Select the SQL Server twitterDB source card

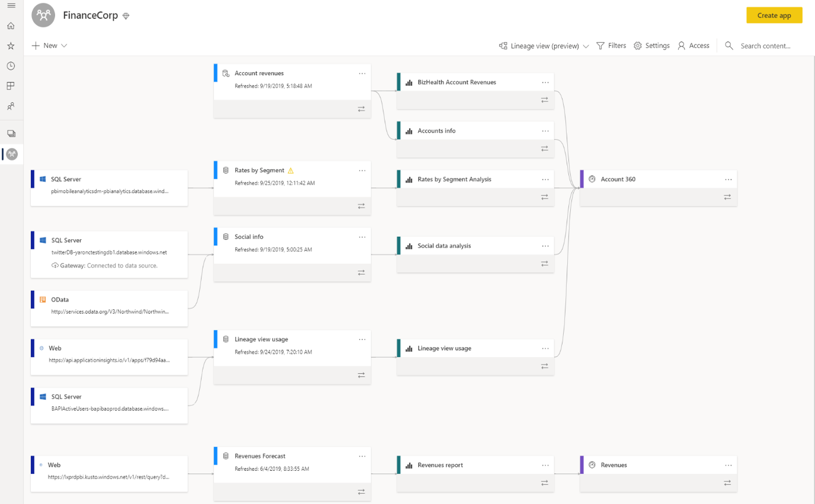pyautogui.click(x=110, y=254)
